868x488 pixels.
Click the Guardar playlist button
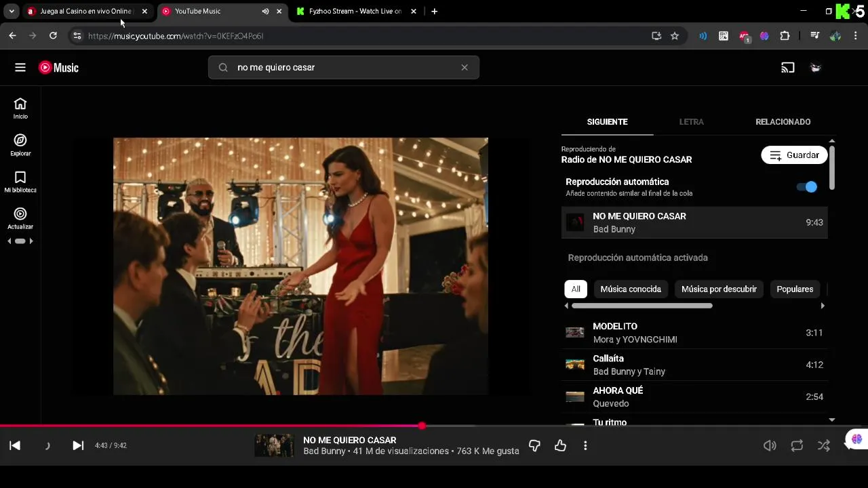click(794, 155)
